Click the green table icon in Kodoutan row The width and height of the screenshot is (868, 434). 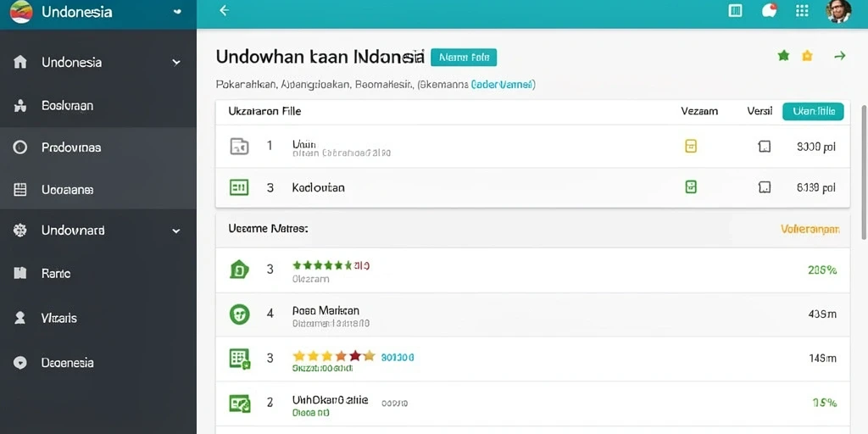click(x=239, y=187)
